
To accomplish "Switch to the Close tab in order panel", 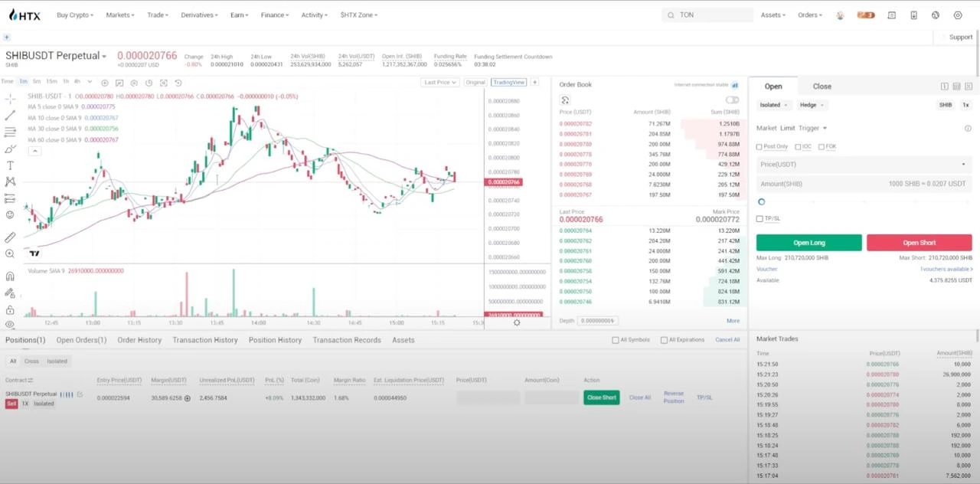I will click(822, 87).
